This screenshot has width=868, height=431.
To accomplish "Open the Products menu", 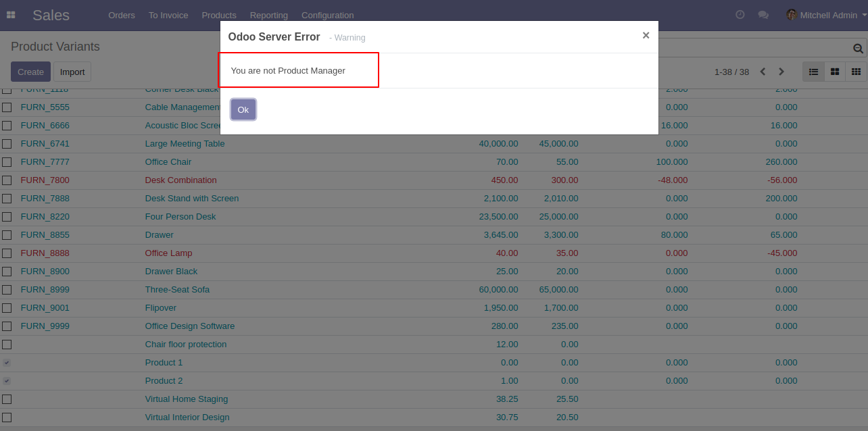I will coord(219,15).
